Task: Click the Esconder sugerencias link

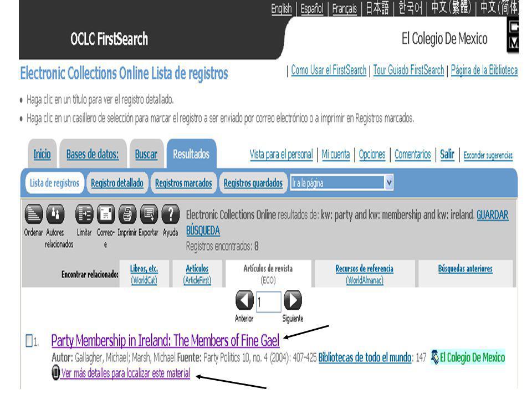Action: (488, 155)
